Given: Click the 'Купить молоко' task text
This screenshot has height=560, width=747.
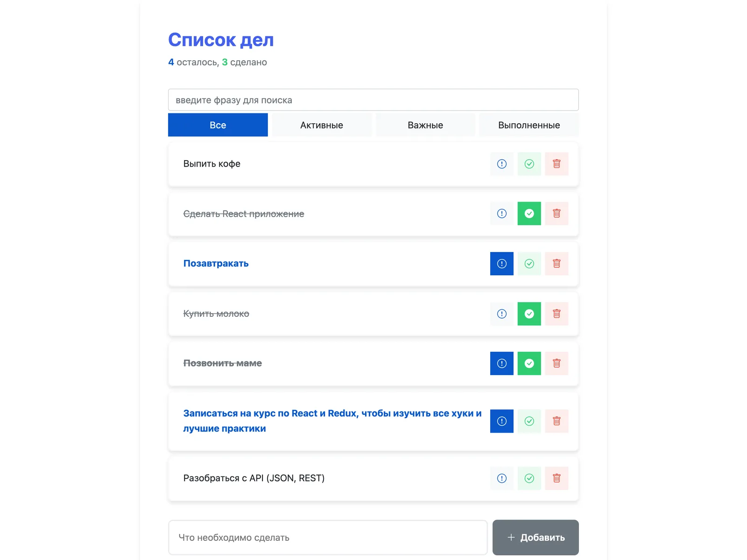Looking at the screenshot, I should coord(216,314).
